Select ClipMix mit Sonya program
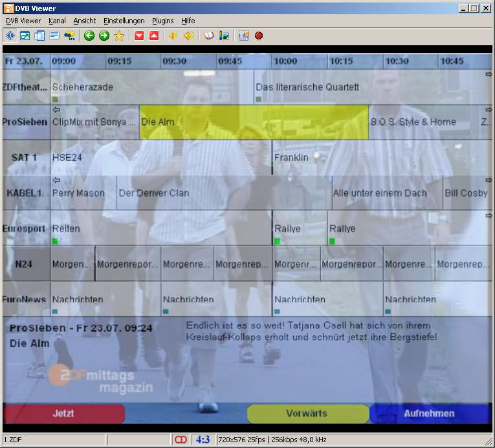Viewport: 495px width, 448px height. pos(94,122)
